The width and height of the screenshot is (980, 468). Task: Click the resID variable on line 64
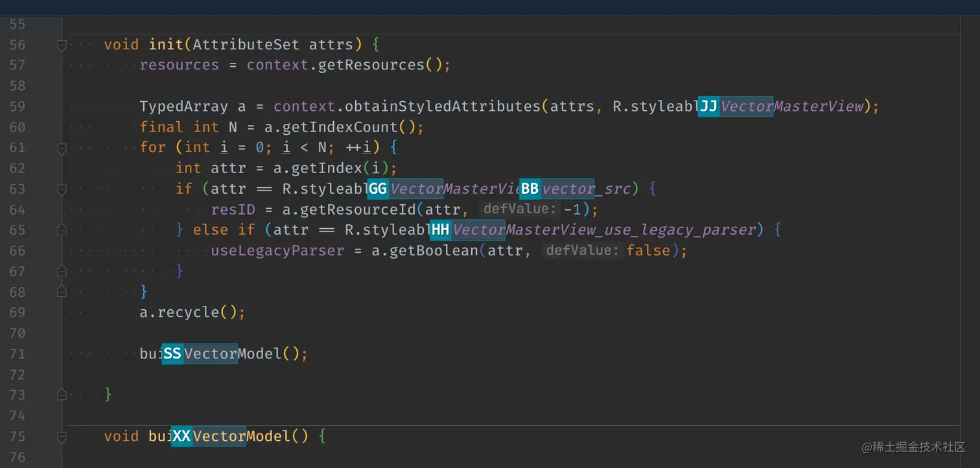point(233,210)
